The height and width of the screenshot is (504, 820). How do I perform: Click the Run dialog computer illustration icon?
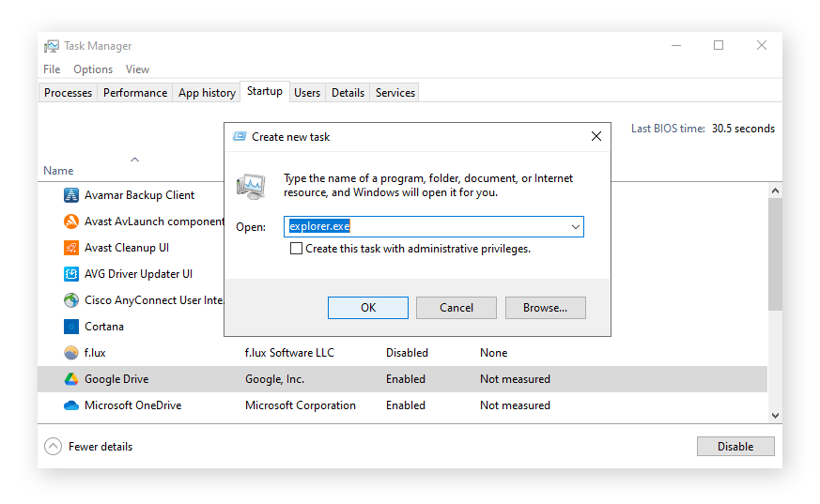pos(251,187)
